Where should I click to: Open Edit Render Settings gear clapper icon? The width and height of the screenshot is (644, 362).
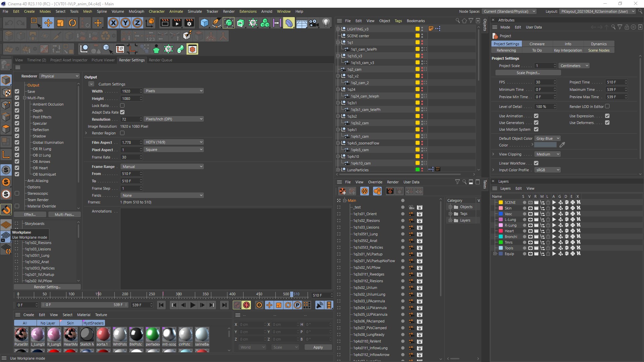(190, 23)
